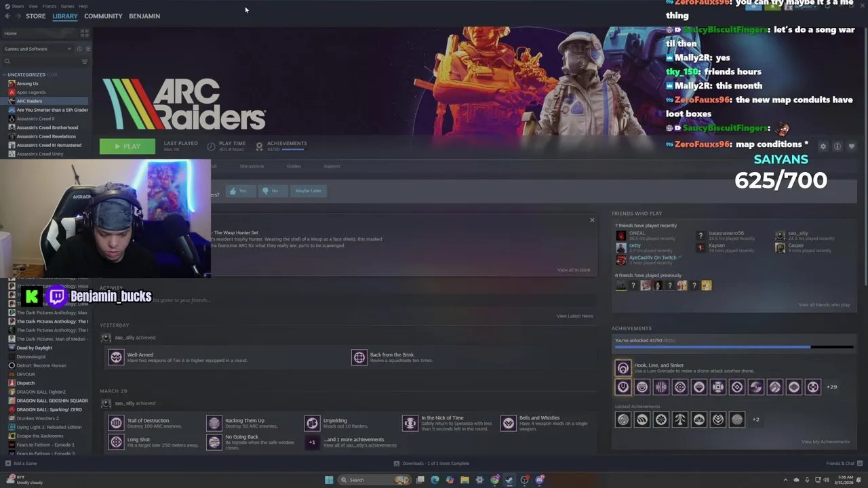Open Long Shot achievement icon

(x=116, y=442)
